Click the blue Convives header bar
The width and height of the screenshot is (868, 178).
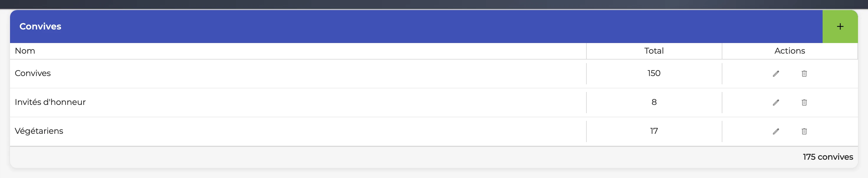point(416,26)
